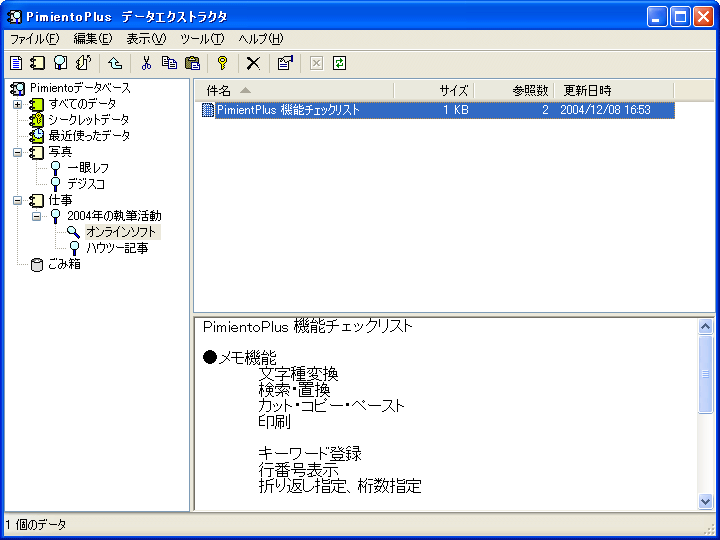Delete the item with black X icon

click(x=253, y=63)
